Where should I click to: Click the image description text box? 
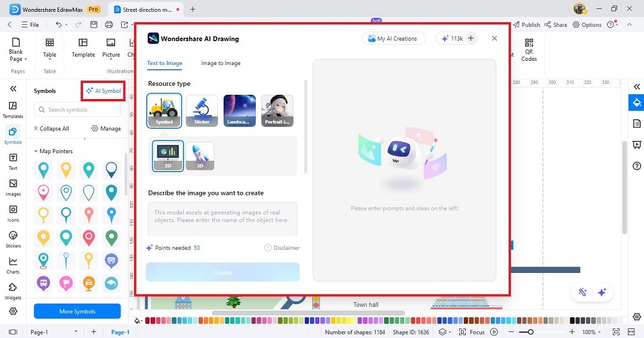click(222, 219)
